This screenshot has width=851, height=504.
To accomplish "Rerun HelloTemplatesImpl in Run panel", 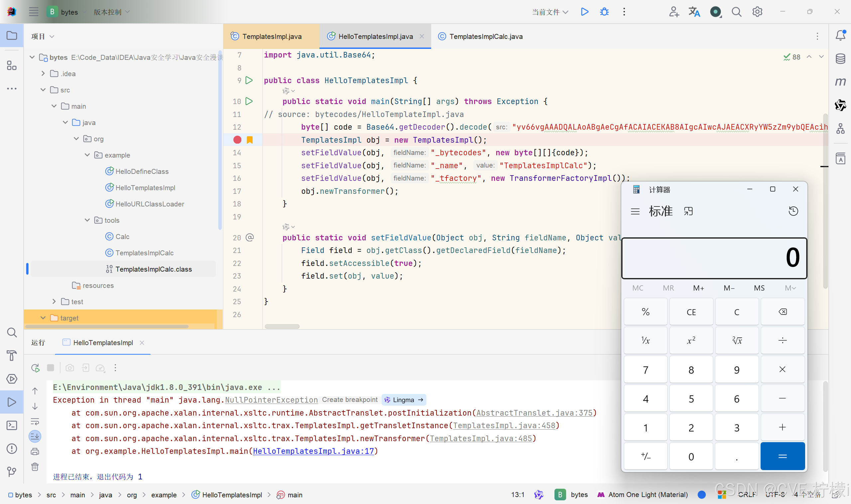I will 35,368.
